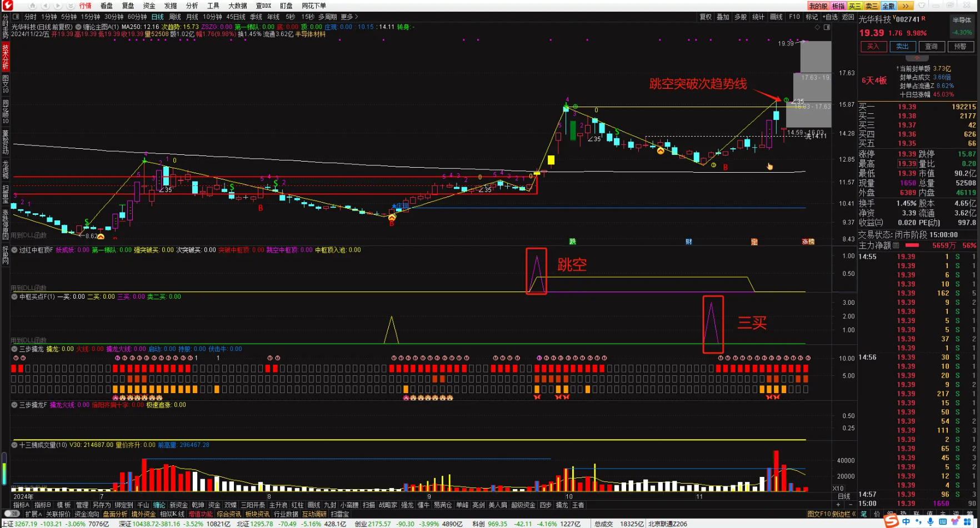Select the 画线 drawing tool
Image resolution: width=980 pixels, height=528 pixels.
click(776, 17)
